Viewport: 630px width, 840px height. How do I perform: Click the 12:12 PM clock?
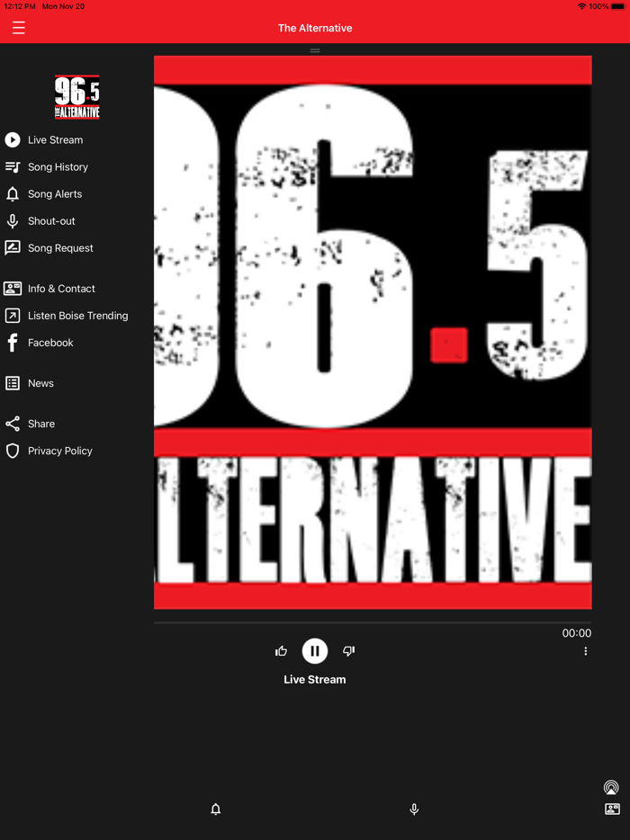click(x=20, y=6)
